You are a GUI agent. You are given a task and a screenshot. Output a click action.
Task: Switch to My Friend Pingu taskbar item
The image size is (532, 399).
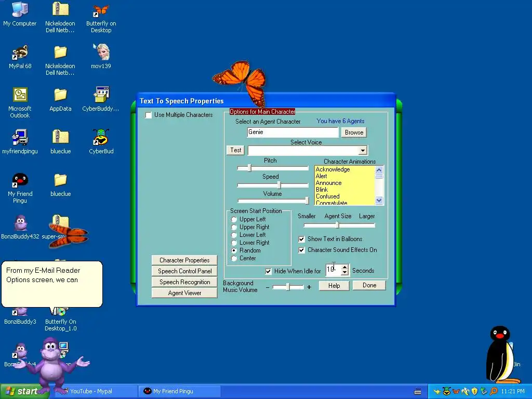(180, 392)
